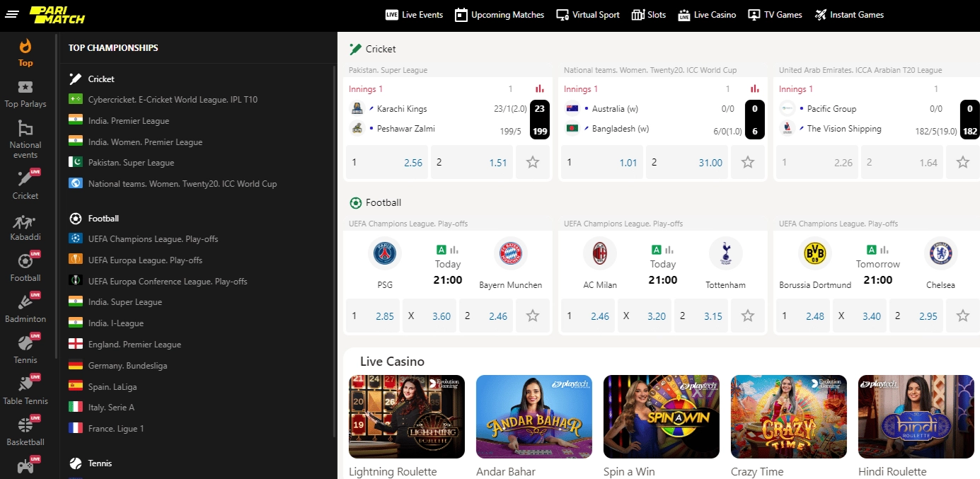Favorite the Pacific Group match with star
980x479 pixels.
pyautogui.click(x=963, y=162)
